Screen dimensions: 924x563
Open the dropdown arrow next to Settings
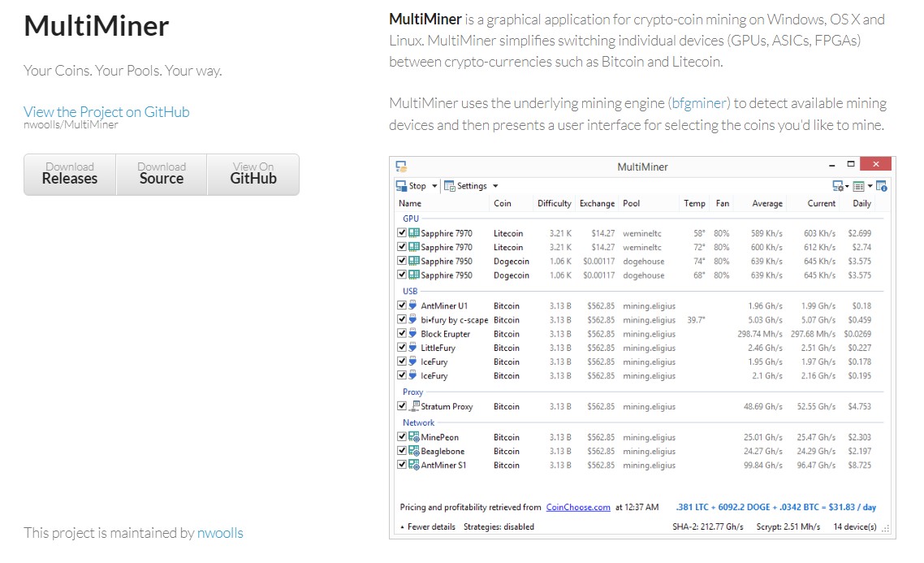tap(495, 186)
